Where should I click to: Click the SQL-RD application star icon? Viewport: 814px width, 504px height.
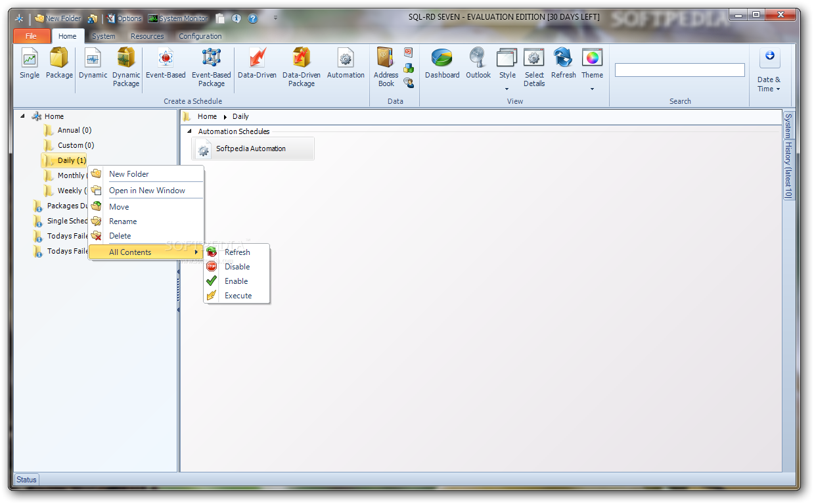20,18
